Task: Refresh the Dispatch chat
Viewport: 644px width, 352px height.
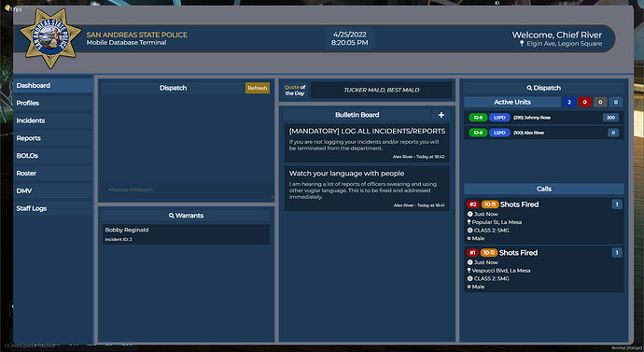Action: 258,88
